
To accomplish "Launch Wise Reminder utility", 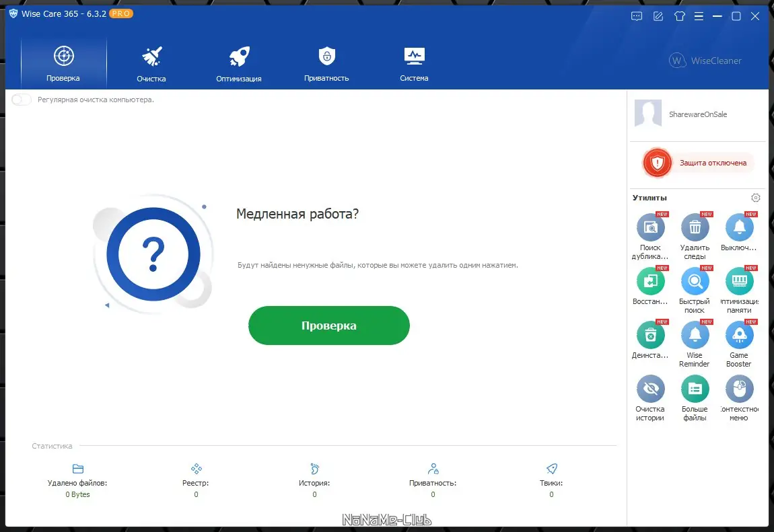I will click(695, 336).
